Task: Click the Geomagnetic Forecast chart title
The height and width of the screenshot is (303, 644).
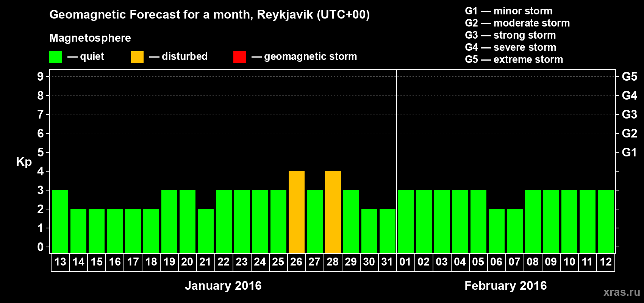Action: click(x=209, y=15)
